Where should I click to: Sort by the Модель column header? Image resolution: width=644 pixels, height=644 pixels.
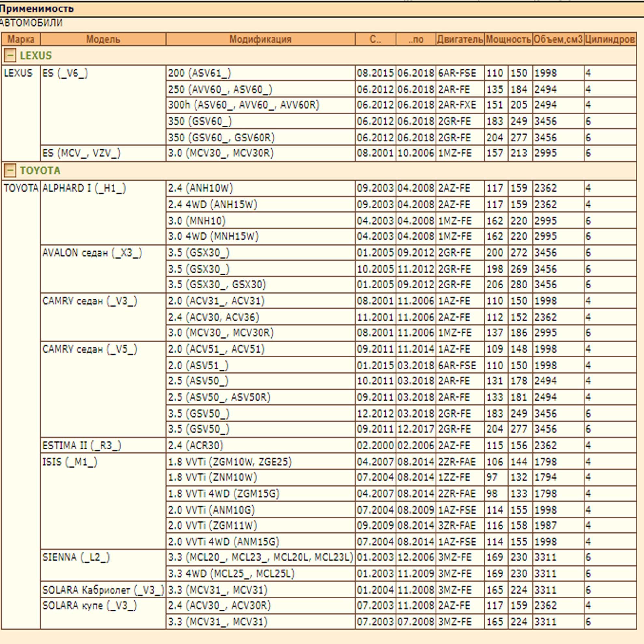[103, 39]
